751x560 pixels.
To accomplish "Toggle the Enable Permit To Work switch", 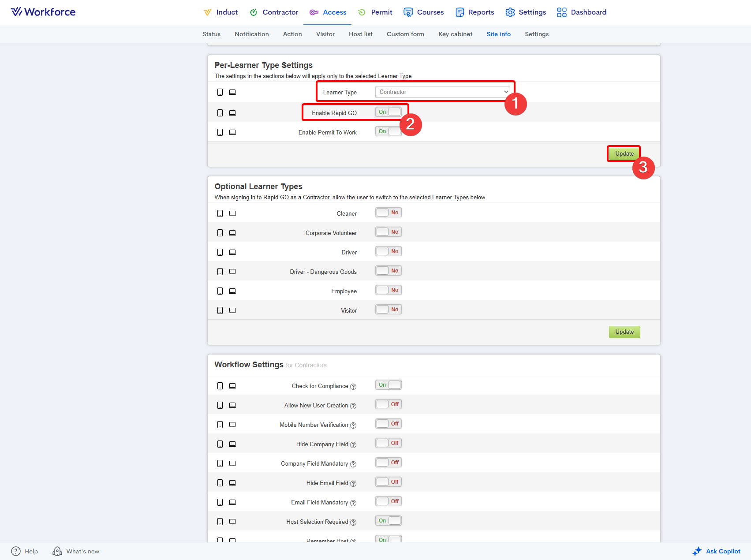I will pyautogui.click(x=388, y=131).
